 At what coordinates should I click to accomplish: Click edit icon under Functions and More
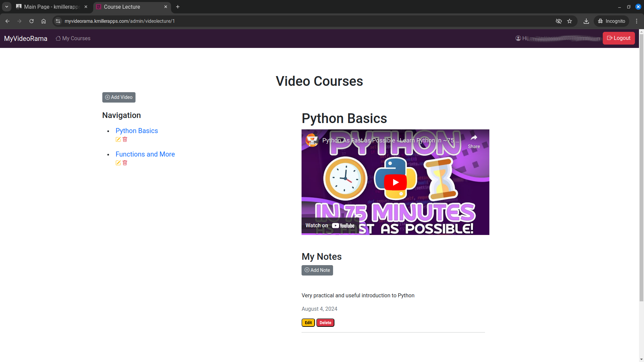point(118,163)
